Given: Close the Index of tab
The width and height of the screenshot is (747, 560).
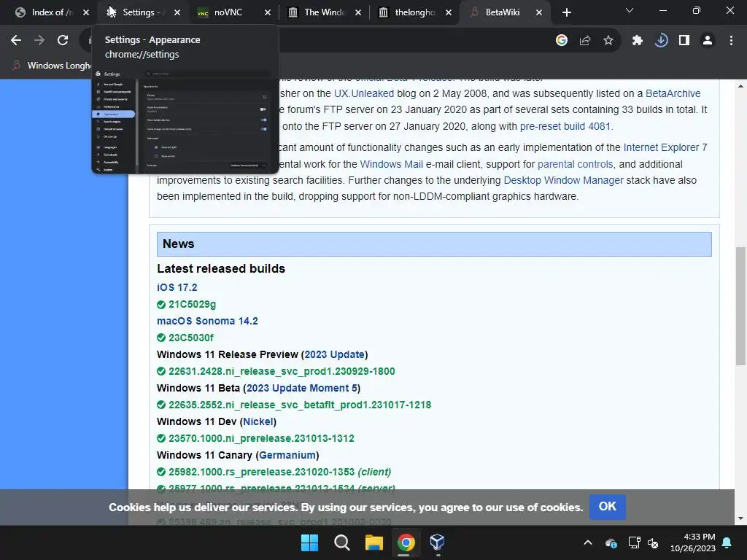Looking at the screenshot, I should (86, 12).
